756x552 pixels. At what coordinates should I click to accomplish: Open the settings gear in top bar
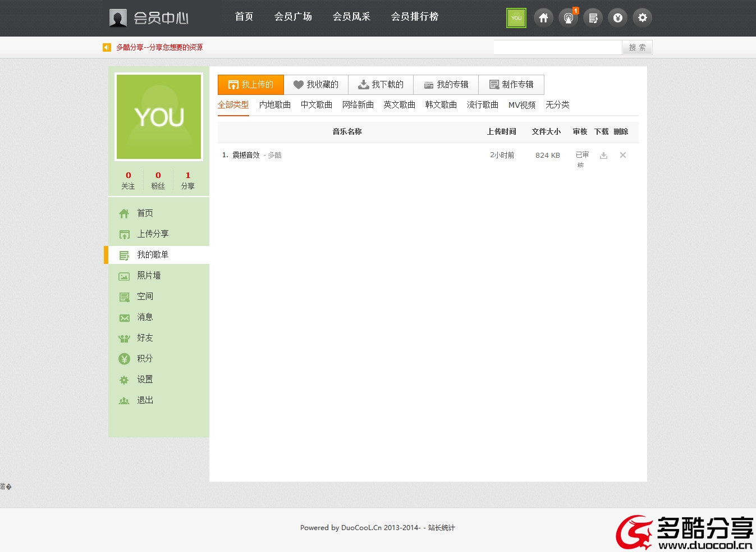(x=642, y=17)
